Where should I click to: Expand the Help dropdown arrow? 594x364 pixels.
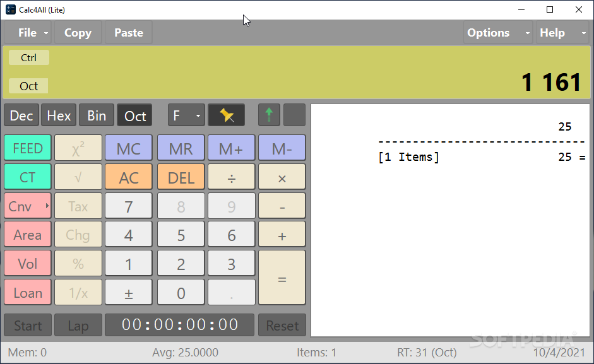pyautogui.click(x=583, y=33)
